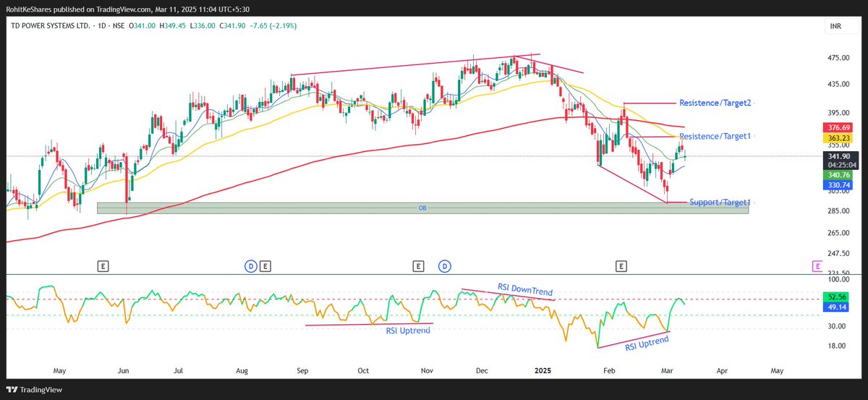
Task: Select the 363.23 yellow price label
Action: pyautogui.click(x=838, y=137)
